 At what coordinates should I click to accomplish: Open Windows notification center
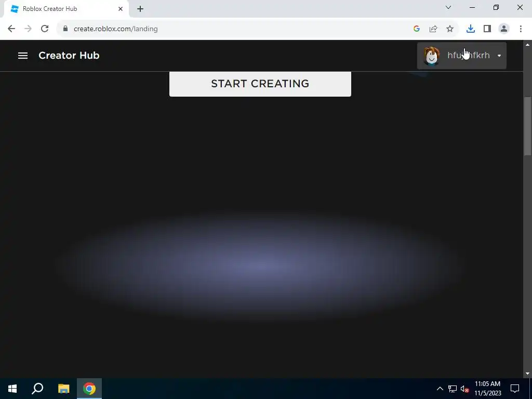tap(515, 389)
